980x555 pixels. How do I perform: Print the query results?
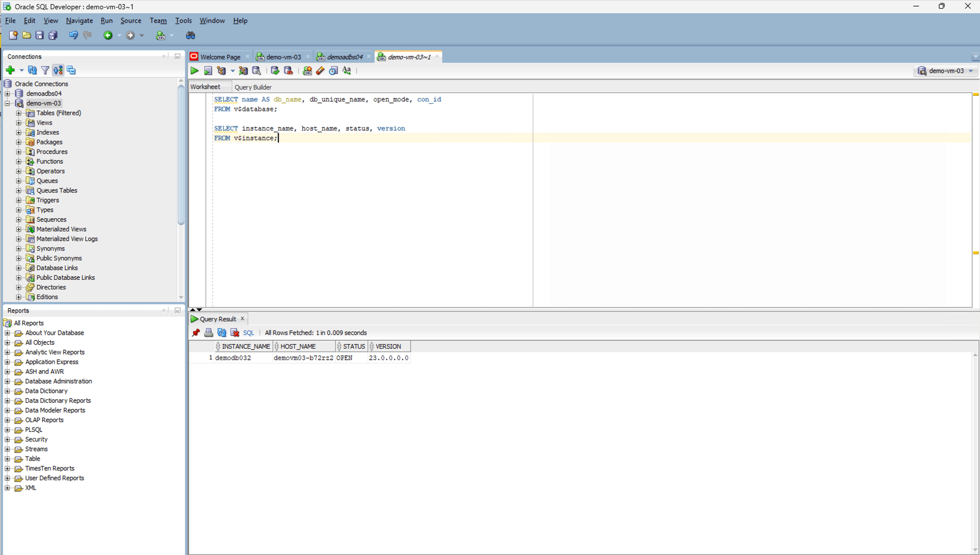(x=209, y=332)
